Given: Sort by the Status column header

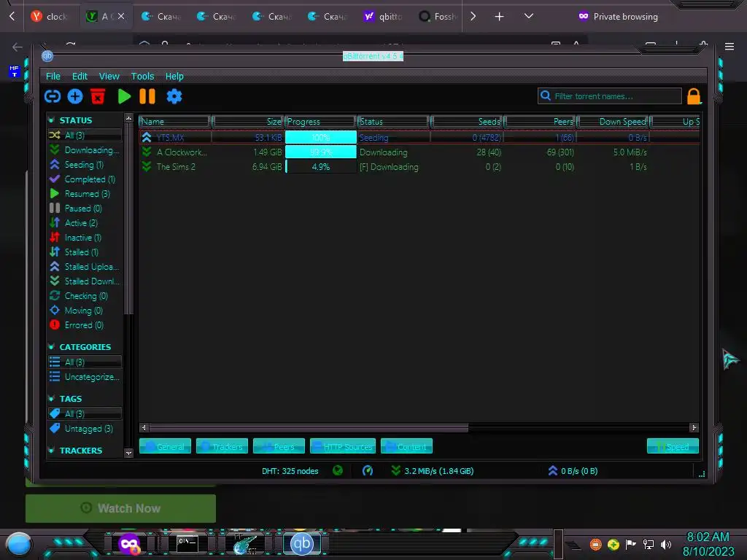Looking at the screenshot, I should coord(393,122).
